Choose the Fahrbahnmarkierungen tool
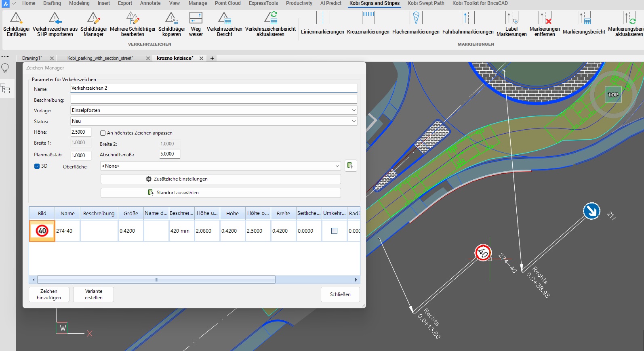 click(468, 24)
